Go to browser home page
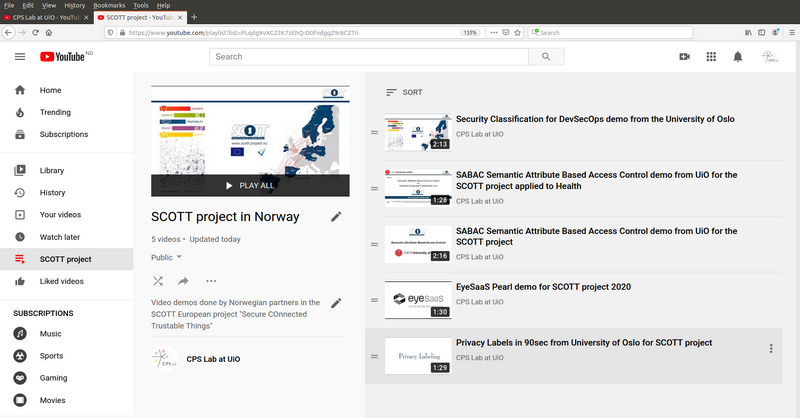 point(48,33)
